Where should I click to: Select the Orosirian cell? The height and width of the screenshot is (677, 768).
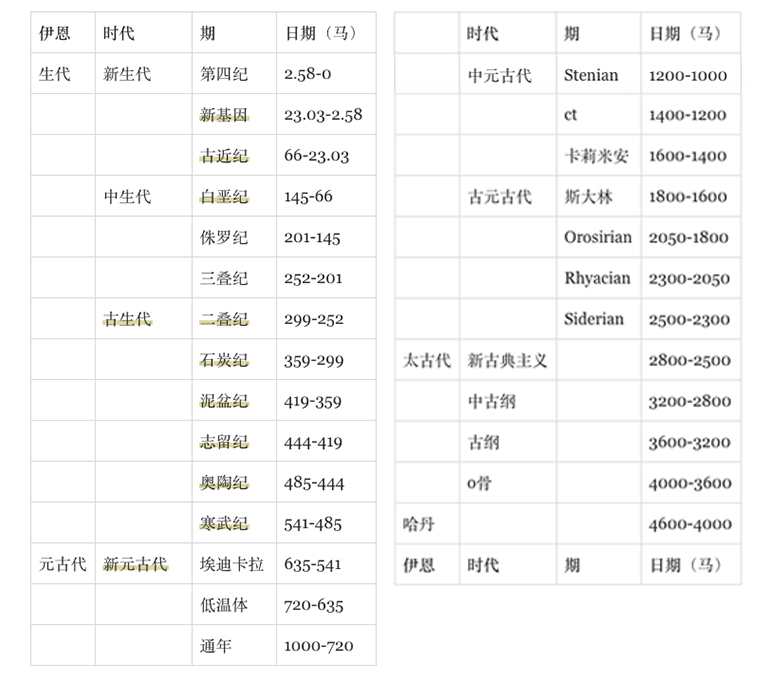[597, 238]
